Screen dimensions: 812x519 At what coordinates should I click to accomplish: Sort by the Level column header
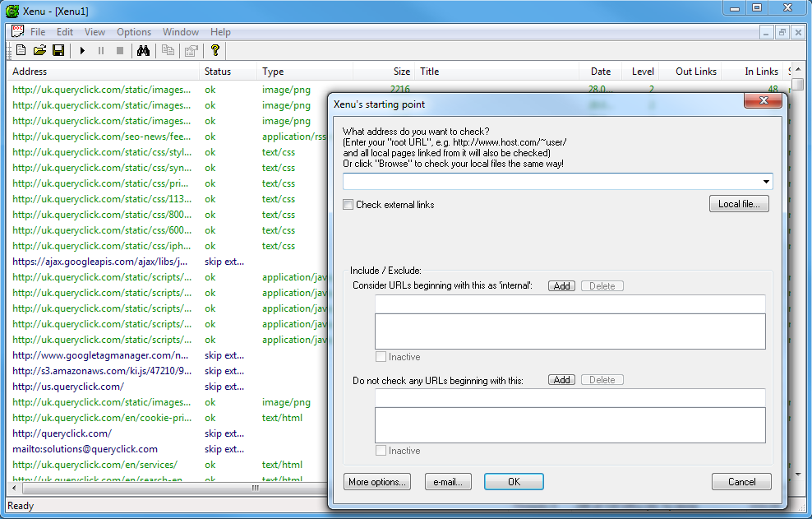click(640, 72)
